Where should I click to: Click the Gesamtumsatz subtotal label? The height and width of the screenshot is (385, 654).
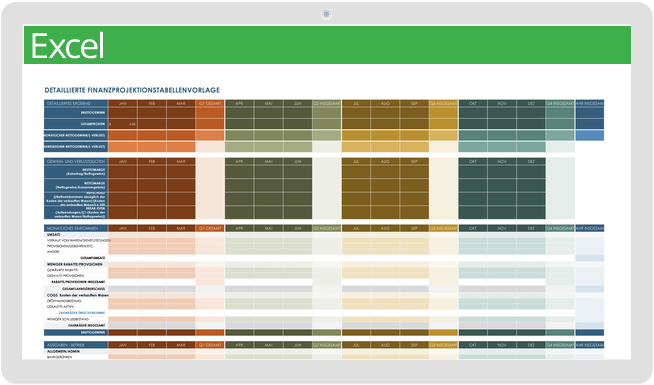[93, 258]
